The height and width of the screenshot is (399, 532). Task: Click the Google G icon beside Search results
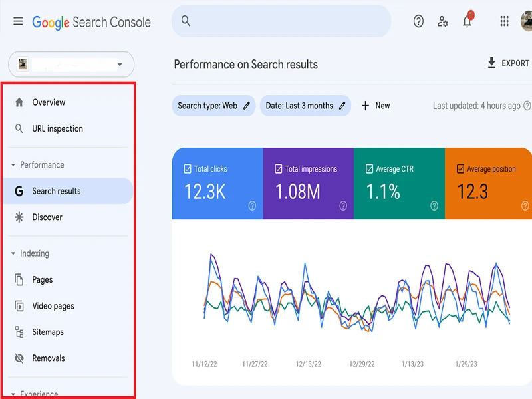point(19,191)
